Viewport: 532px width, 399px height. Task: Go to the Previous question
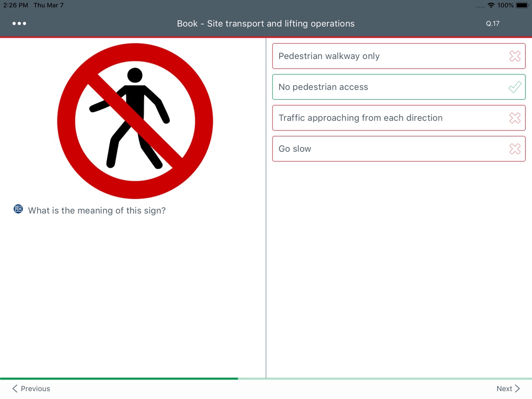tap(31, 389)
